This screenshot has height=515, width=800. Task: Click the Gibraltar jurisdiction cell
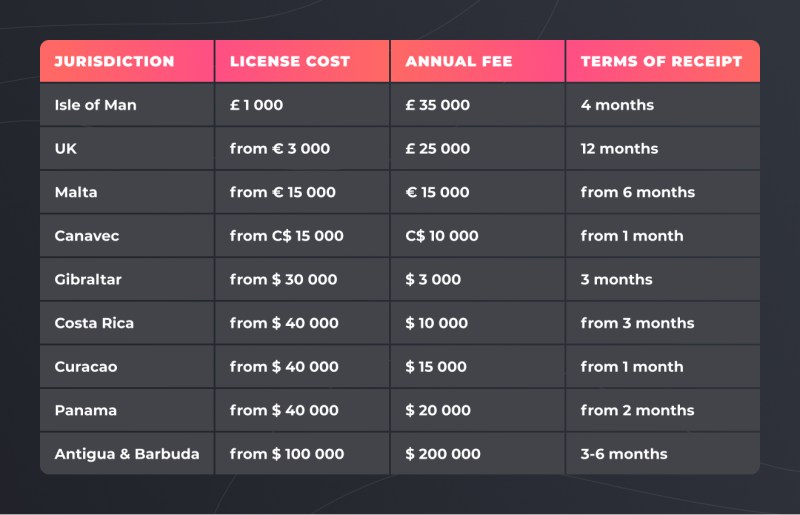[88, 279]
